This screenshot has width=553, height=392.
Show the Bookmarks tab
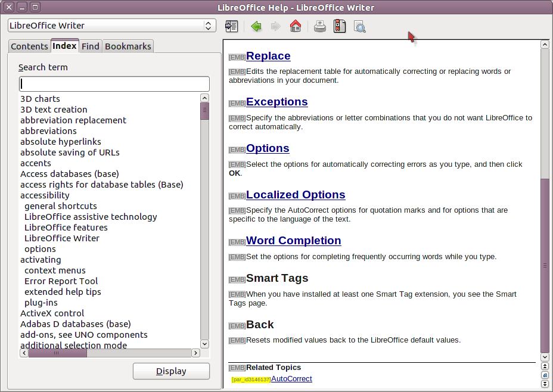pyautogui.click(x=128, y=46)
